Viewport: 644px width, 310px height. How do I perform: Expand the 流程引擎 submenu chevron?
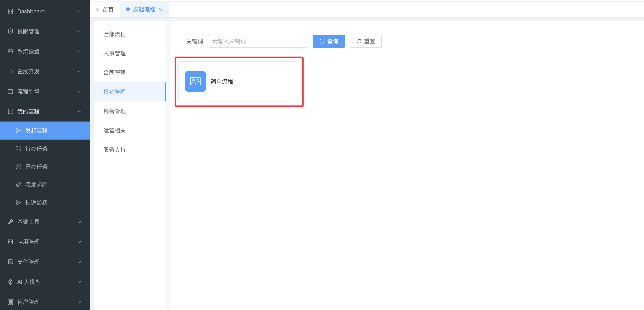(x=79, y=91)
